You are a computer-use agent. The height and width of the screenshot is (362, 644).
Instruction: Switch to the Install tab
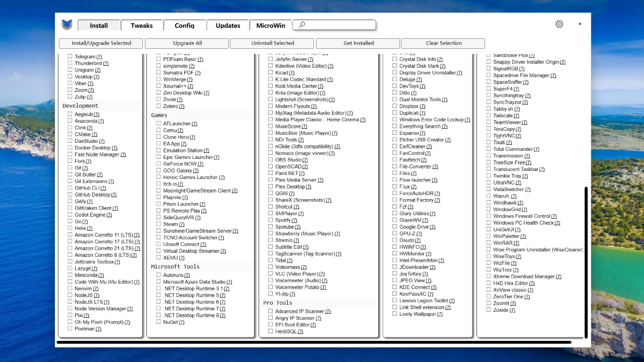click(x=99, y=26)
